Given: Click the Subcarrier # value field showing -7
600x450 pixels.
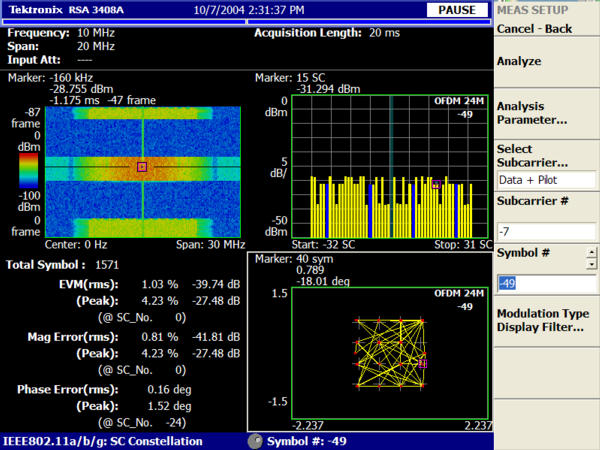Looking at the screenshot, I should (x=545, y=232).
